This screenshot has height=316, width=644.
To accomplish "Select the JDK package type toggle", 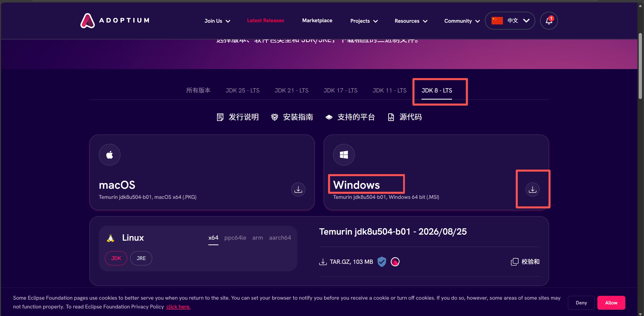I will (116, 258).
